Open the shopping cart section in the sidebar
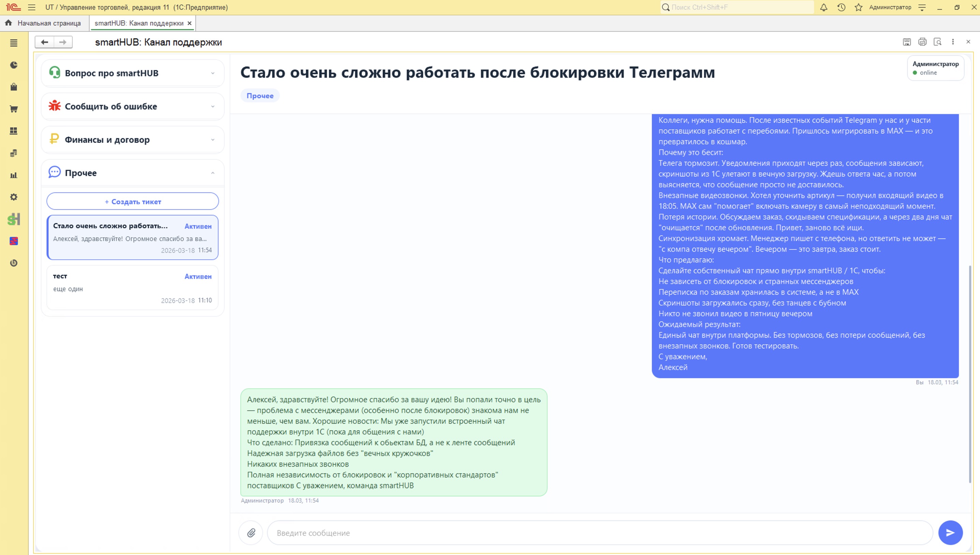 (14, 109)
